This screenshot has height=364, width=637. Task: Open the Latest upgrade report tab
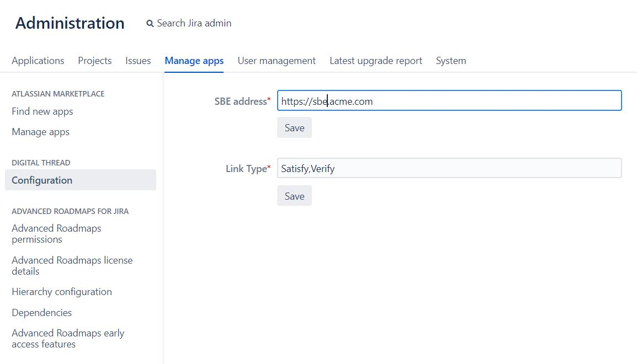376,61
